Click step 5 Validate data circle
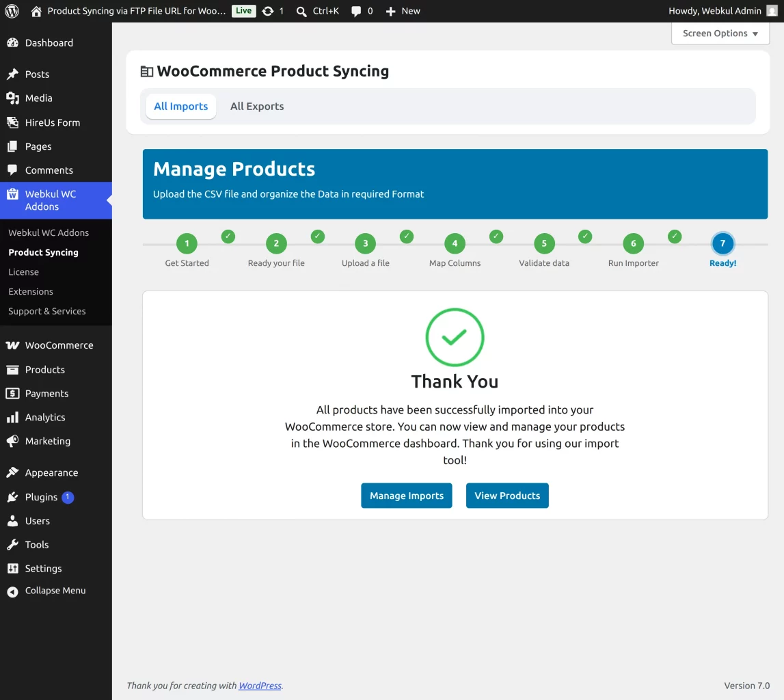Screen dimensions: 784x700 pos(544,243)
